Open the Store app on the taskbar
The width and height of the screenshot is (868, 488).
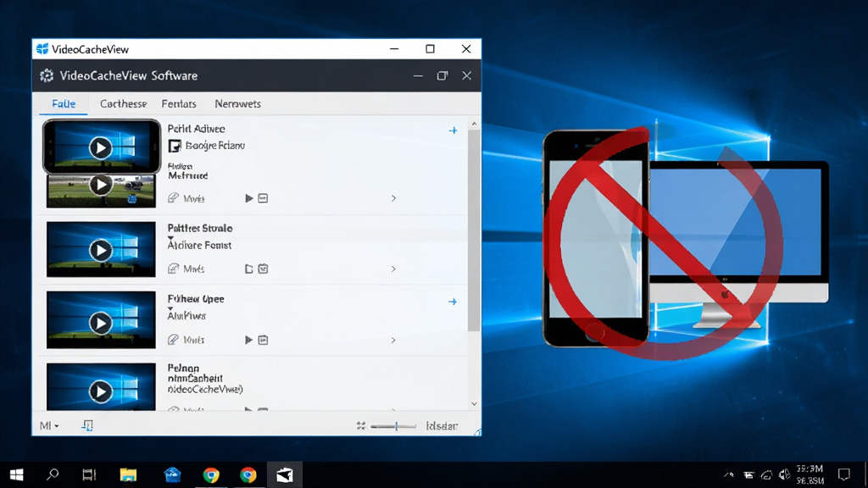point(172,474)
